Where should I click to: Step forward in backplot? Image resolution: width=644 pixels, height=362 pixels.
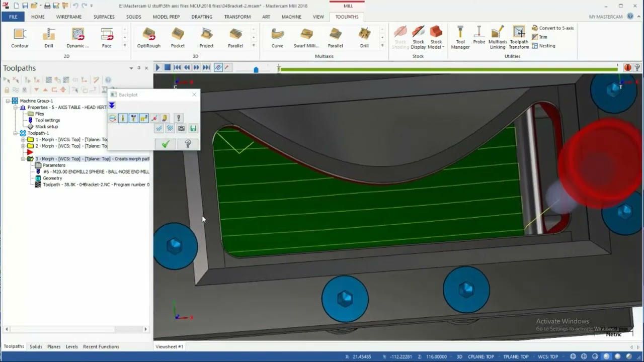[x=196, y=67]
